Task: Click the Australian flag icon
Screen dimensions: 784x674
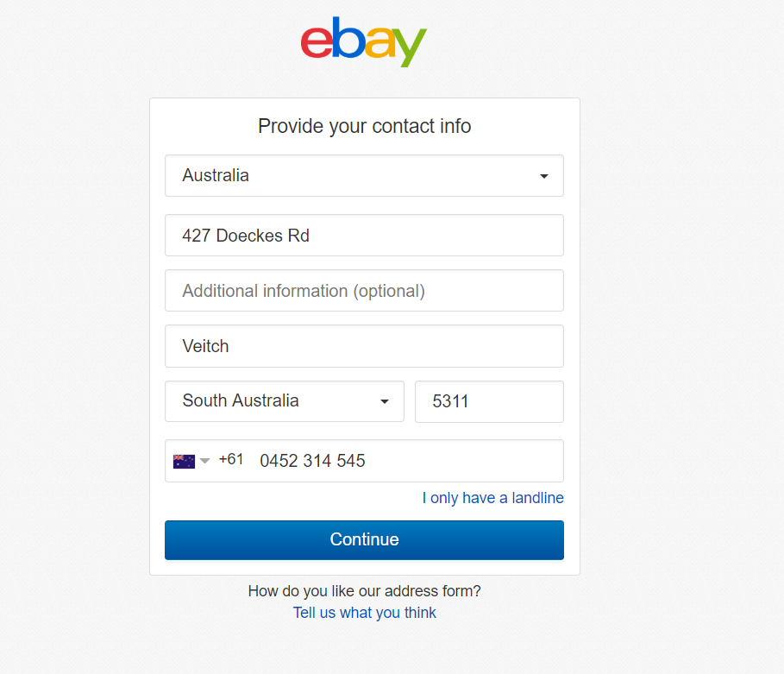Action: pyautogui.click(x=184, y=461)
